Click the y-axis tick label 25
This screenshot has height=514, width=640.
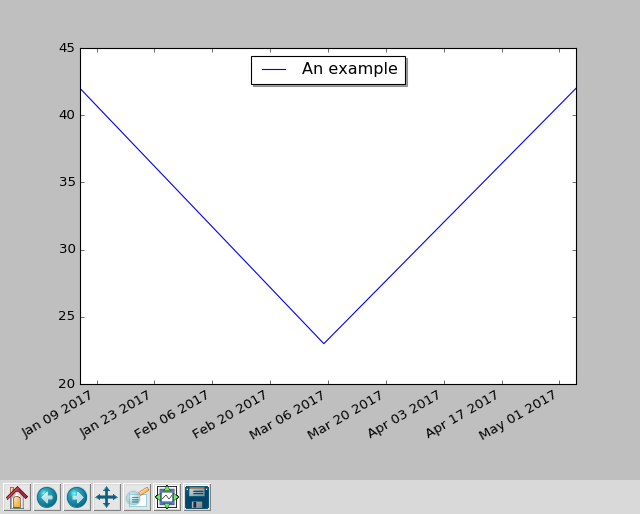67,317
